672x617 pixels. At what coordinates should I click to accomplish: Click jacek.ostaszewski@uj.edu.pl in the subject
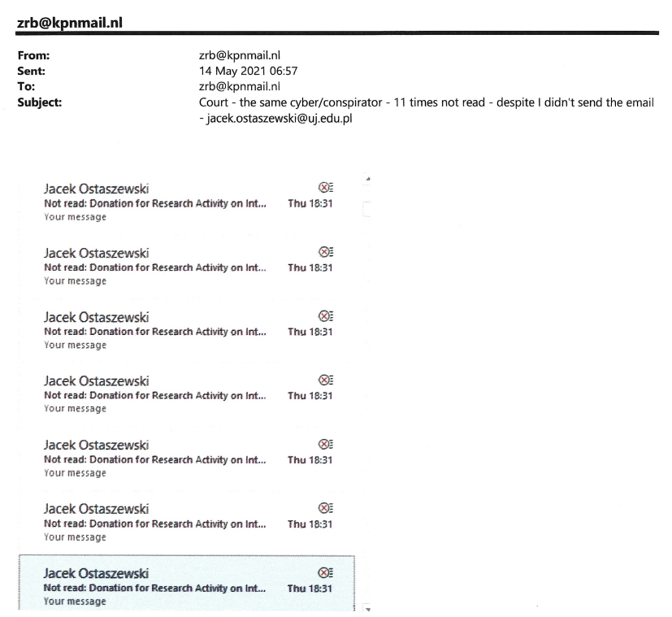click(x=279, y=119)
